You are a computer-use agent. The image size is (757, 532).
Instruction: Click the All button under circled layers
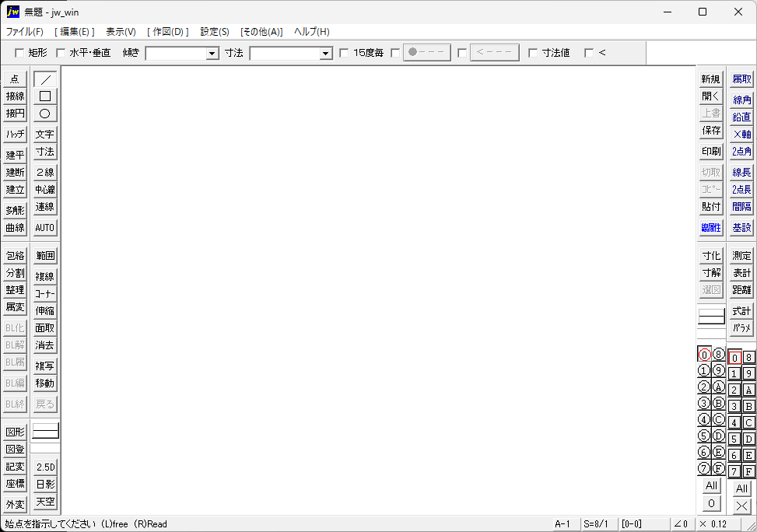point(711,485)
